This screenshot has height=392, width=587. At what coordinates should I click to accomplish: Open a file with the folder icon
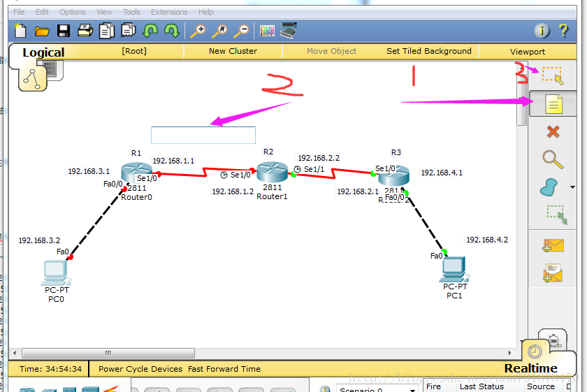pos(42,31)
